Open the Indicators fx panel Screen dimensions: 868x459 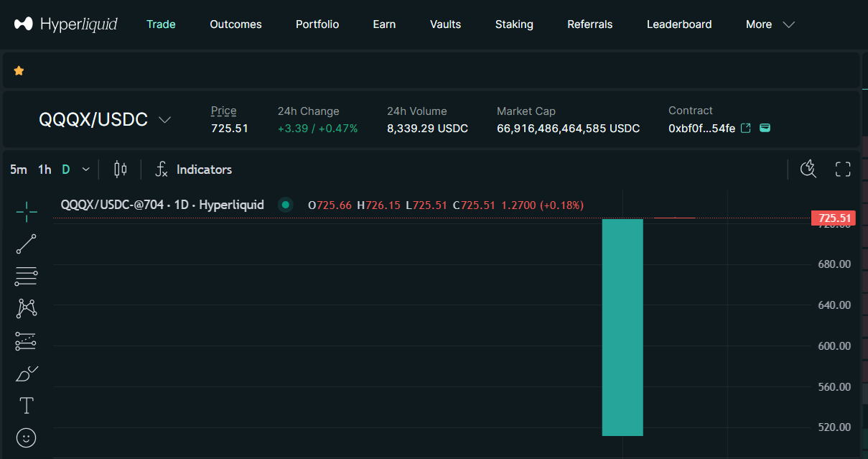tap(194, 170)
